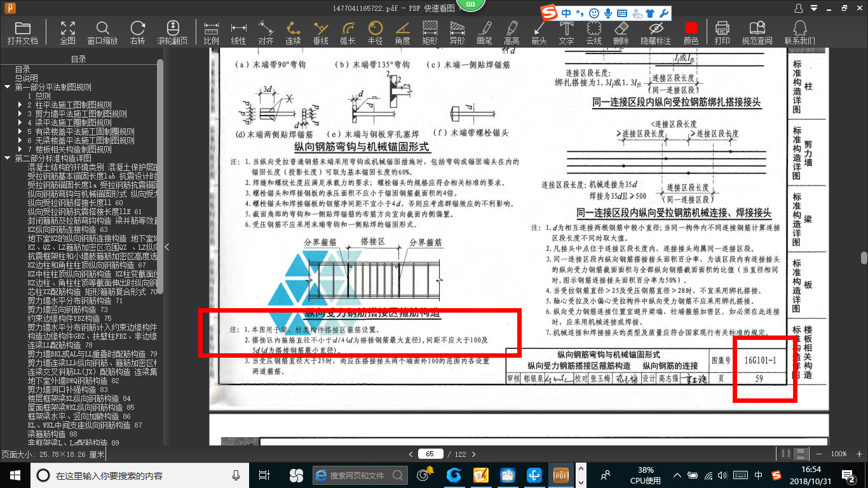Image resolution: width=868 pixels, height=488 pixels.
Task: Go to next page arrow
Action: pos(475,454)
